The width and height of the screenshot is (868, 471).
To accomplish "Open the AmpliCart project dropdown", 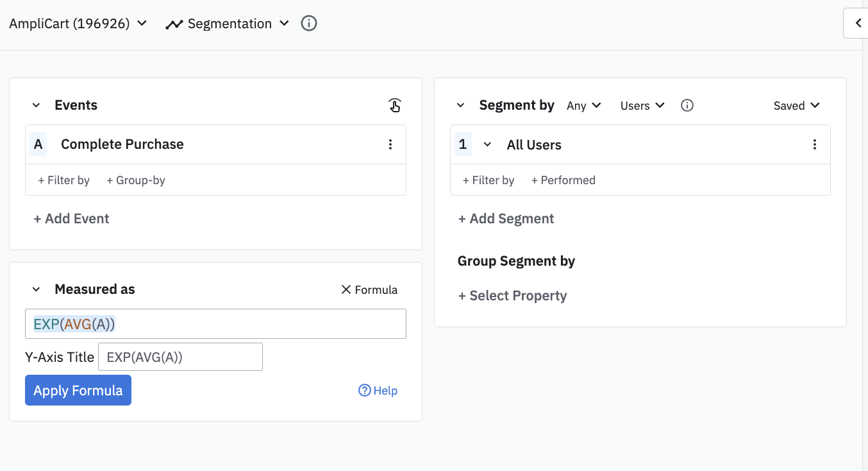I will coord(78,24).
